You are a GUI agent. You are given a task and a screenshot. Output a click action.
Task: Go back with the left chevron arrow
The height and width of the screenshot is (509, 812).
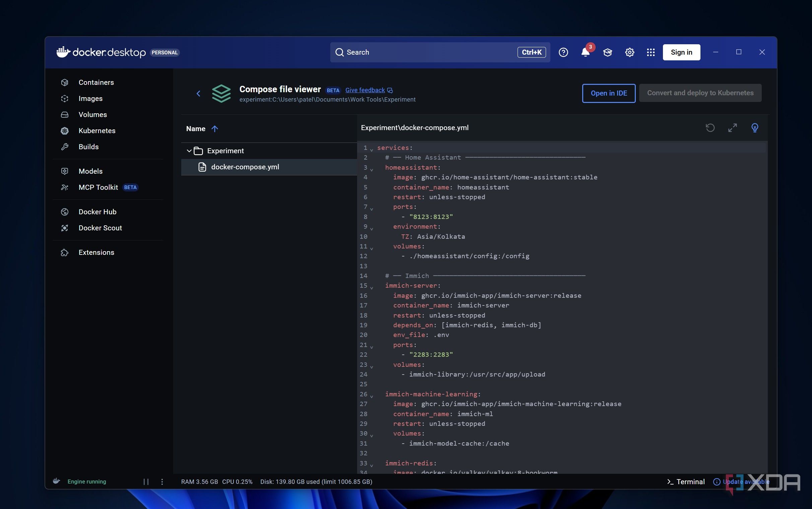click(x=198, y=94)
